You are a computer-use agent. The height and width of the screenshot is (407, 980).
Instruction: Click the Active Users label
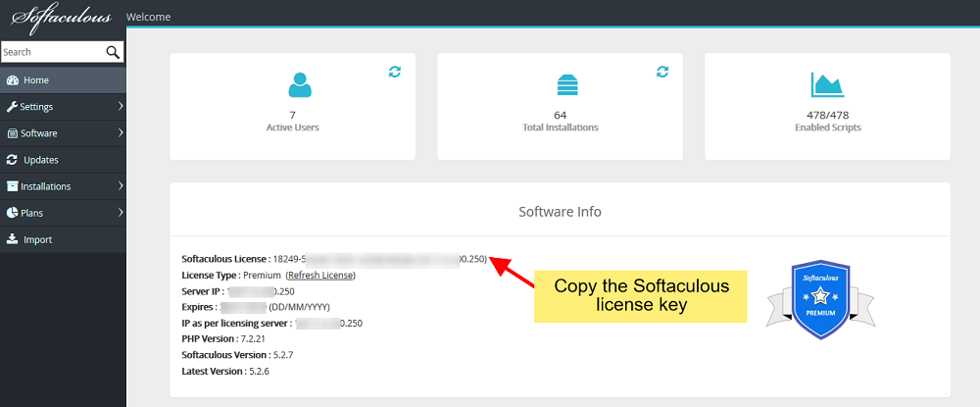(292, 127)
